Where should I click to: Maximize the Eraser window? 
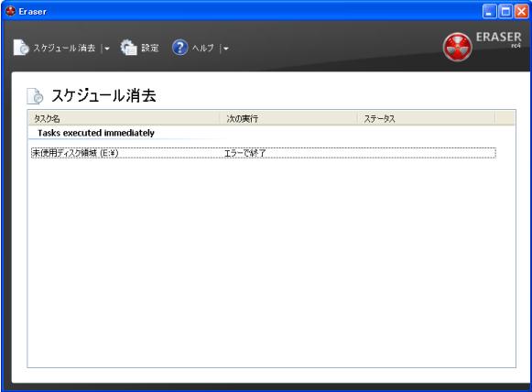(505, 12)
